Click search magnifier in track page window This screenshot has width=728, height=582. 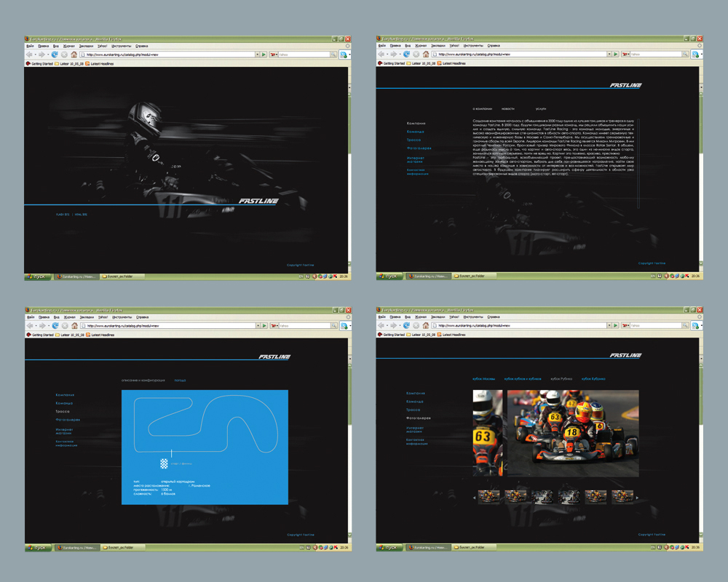coord(334,326)
